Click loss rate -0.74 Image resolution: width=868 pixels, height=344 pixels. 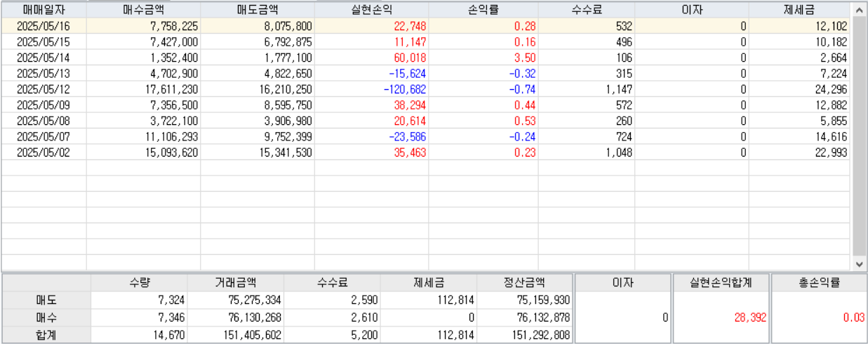523,89
